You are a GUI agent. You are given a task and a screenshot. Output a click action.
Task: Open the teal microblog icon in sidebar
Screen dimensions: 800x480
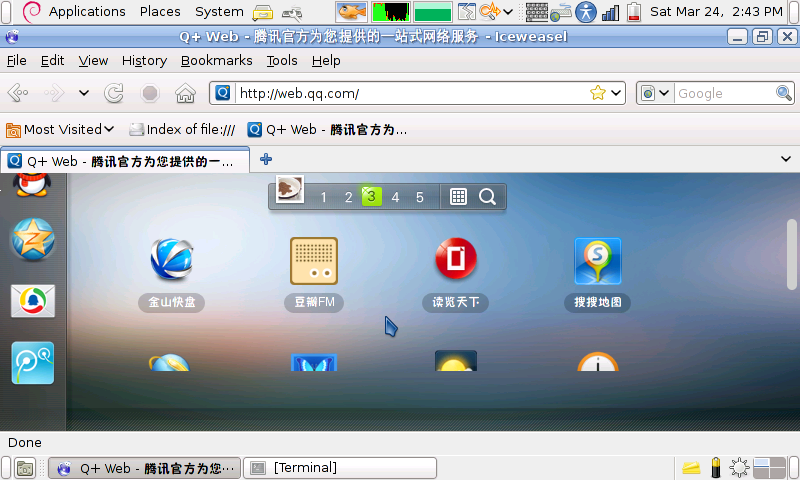click(33, 363)
